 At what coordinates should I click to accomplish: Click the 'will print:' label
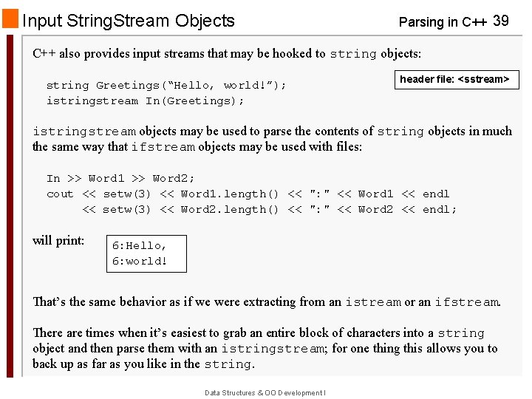(58, 240)
